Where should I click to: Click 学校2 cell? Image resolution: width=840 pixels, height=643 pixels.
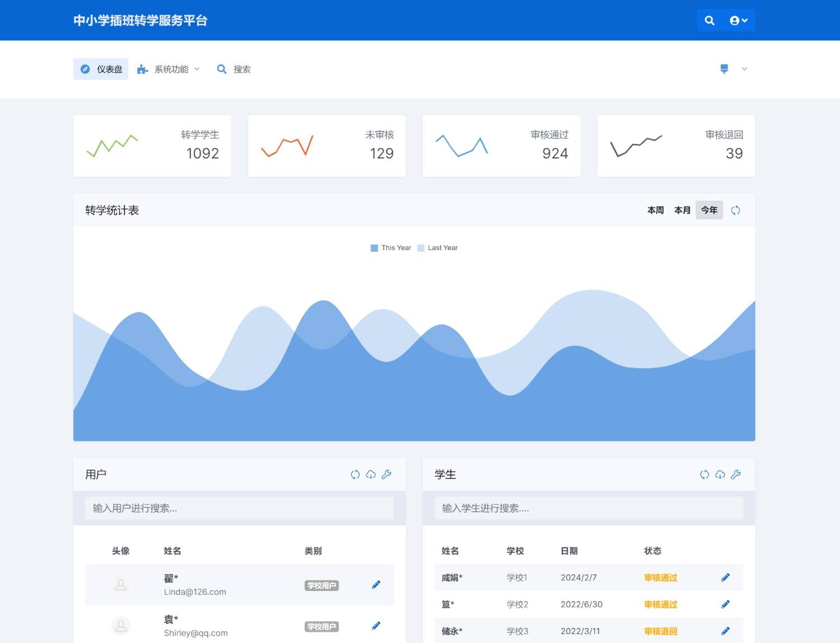[517, 604]
